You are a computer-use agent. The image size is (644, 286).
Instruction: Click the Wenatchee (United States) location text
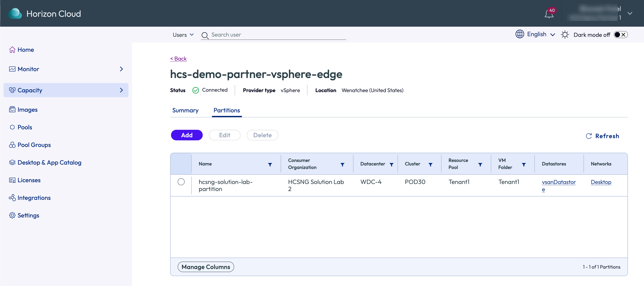(x=372, y=90)
